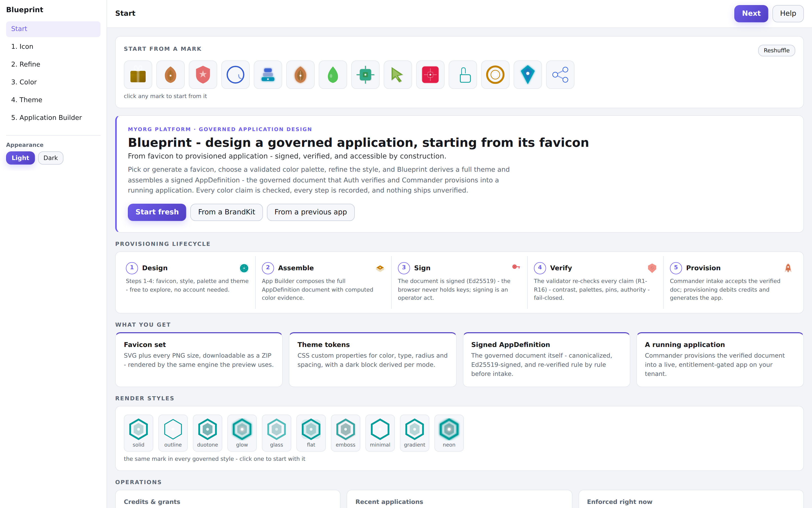The height and width of the screenshot is (508, 812).
Task: Go to step 2. Refine
Action: tap(53, 65)
